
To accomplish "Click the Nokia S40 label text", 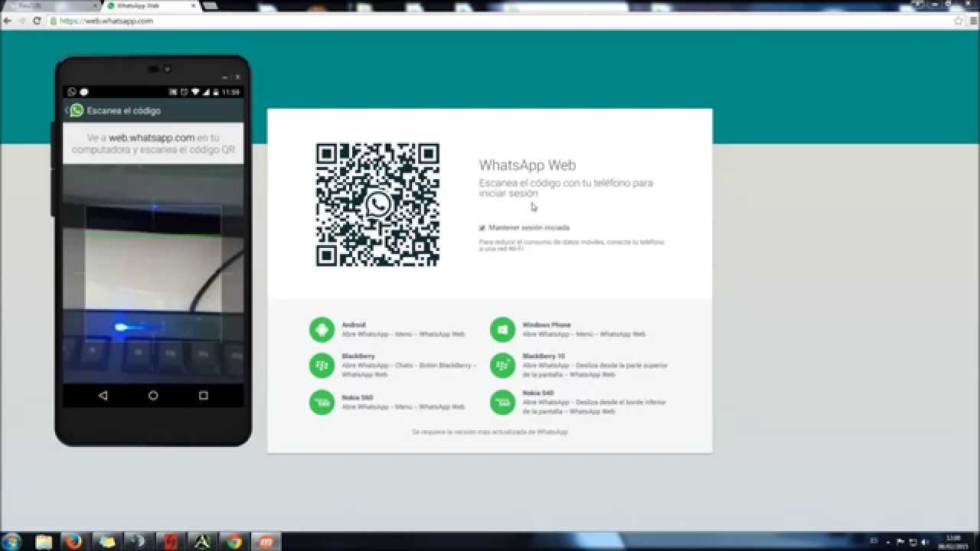I will (538, 393).
